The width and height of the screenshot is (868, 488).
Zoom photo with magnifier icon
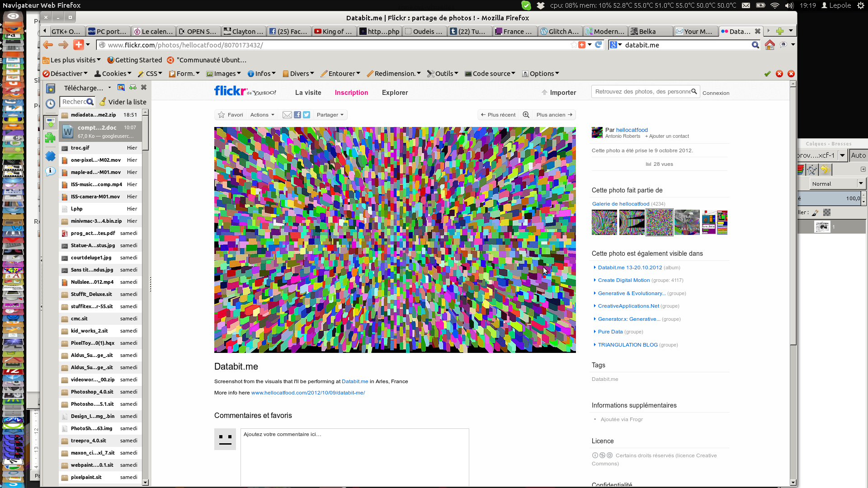[x=526, y=115]
